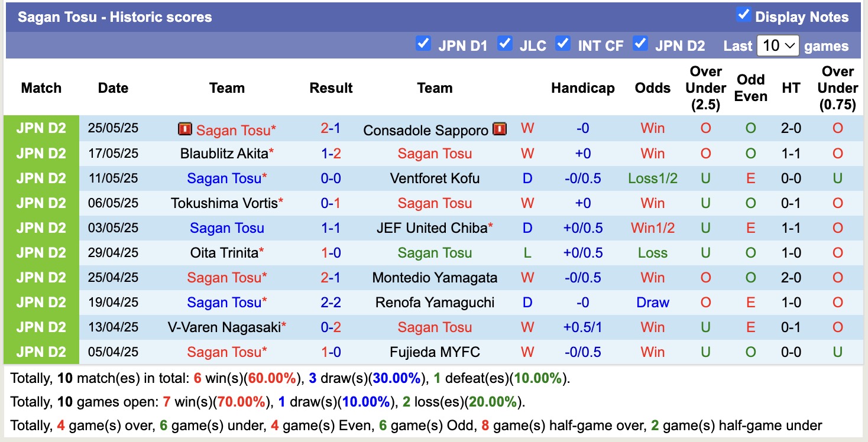868x442 pixels.
Task: Click the V-Varen Nagasaki team link
Action: click(225, 327)
